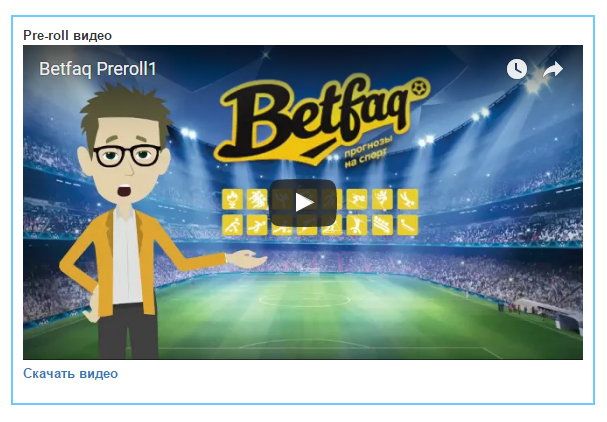Screen dimensions: 607x422
Task: Click the soccer ball on the Betfaq logo
Action: (420, 87)
